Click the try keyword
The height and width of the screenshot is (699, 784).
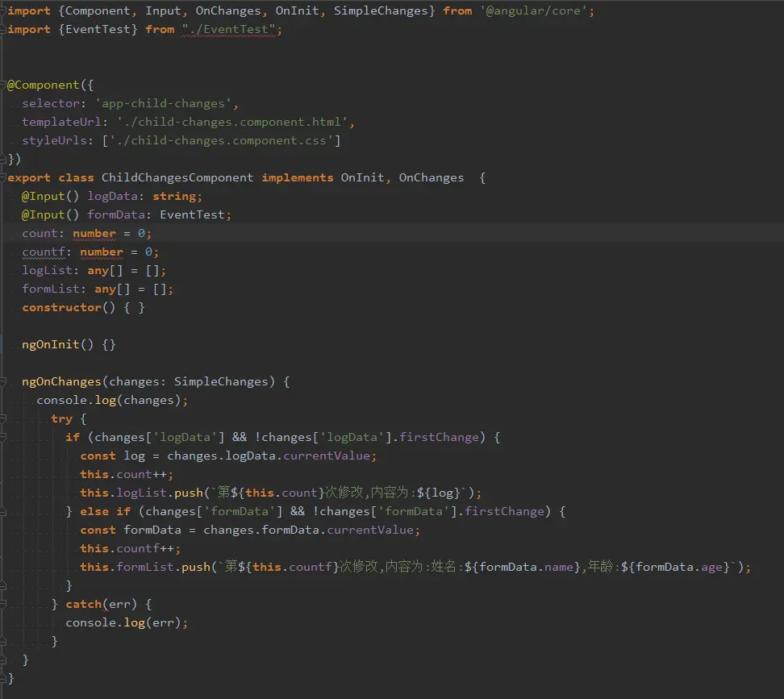click(61, 418)
